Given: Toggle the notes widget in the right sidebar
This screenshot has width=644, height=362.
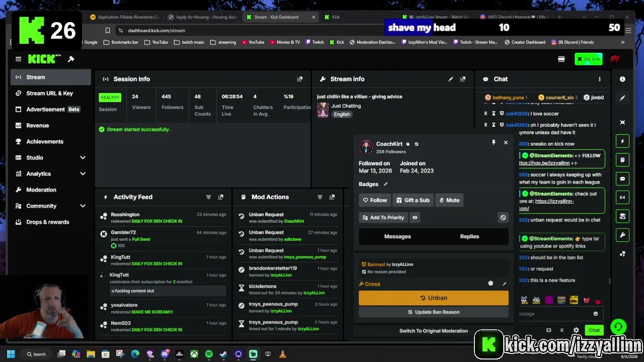Looking at the screenshot, I should (x=622, y=160).
